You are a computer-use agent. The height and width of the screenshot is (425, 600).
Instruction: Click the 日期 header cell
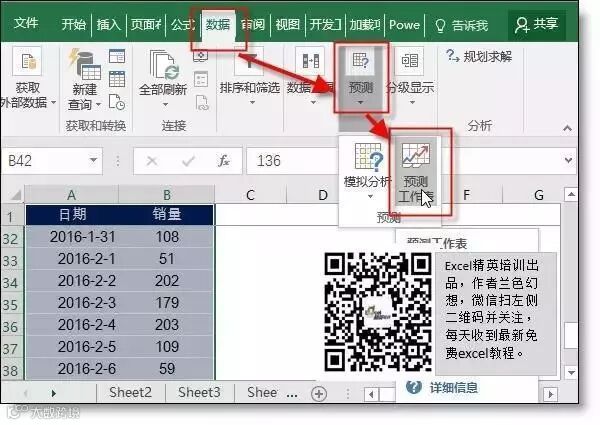[x=72, y=214]
